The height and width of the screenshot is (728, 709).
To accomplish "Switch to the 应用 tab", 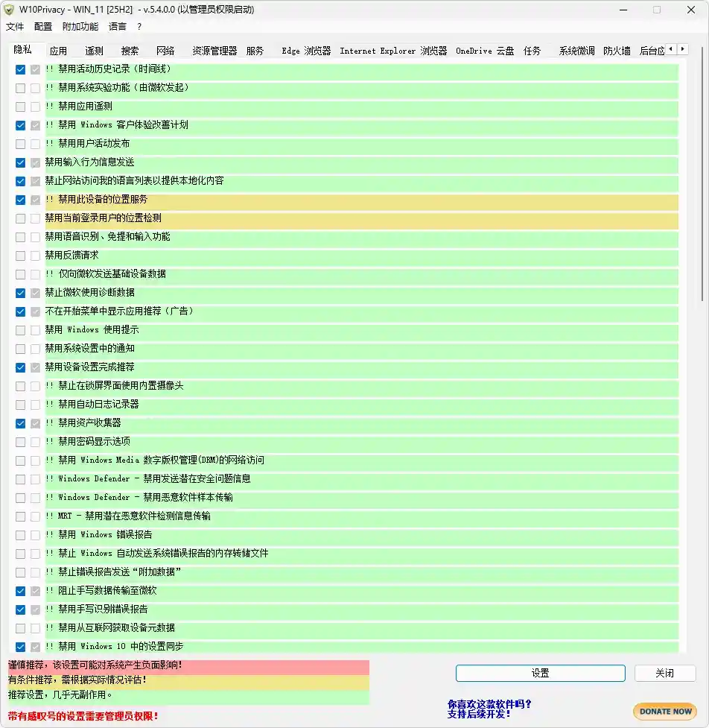I will pos(59,51).
